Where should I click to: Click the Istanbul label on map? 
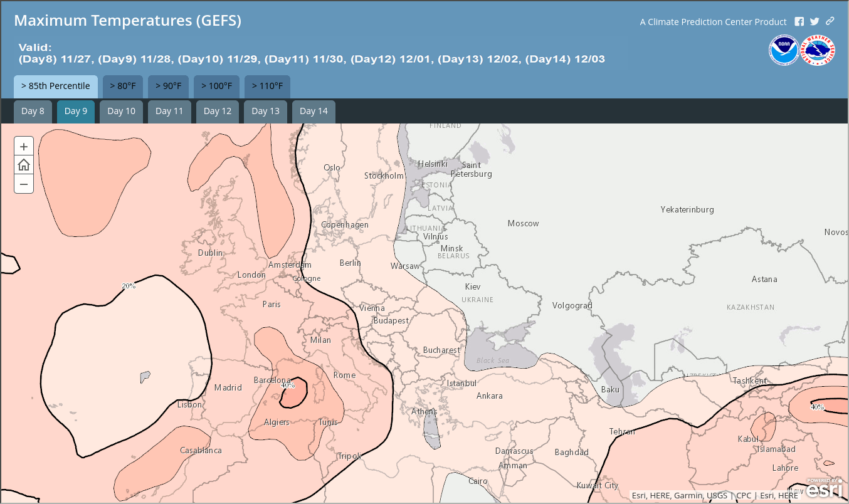pos(461,383)
